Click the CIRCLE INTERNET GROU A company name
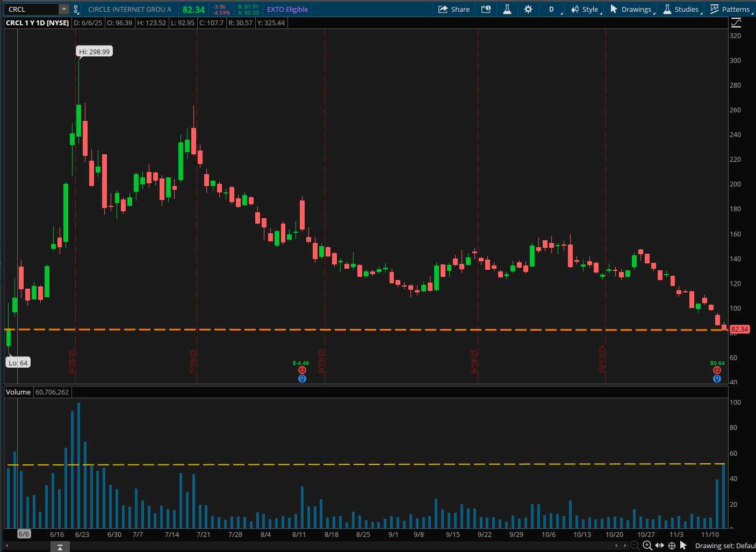The width and height of the screenshot is (756, 552). 129,9
